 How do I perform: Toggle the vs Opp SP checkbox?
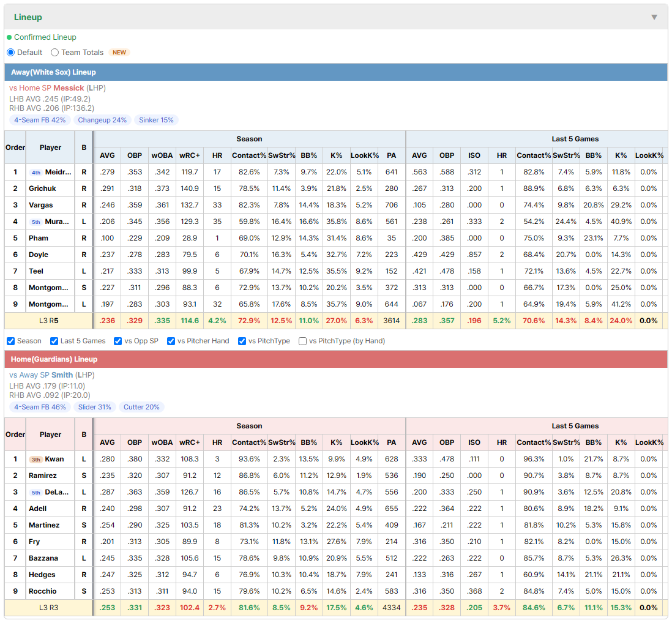(x=118, y=341)
